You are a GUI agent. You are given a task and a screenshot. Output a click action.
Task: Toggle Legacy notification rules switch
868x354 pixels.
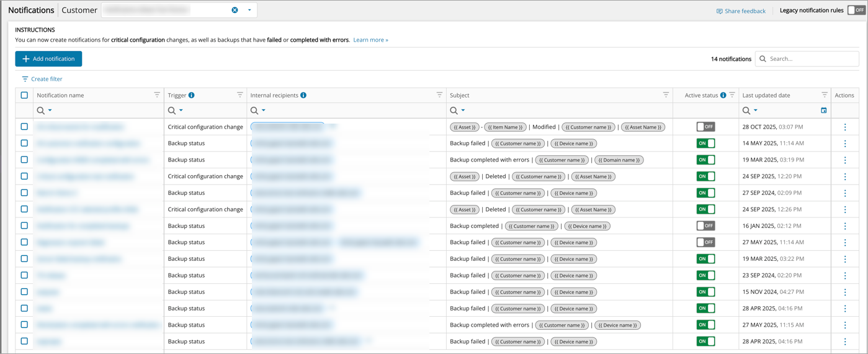click(x=856, y=10)
